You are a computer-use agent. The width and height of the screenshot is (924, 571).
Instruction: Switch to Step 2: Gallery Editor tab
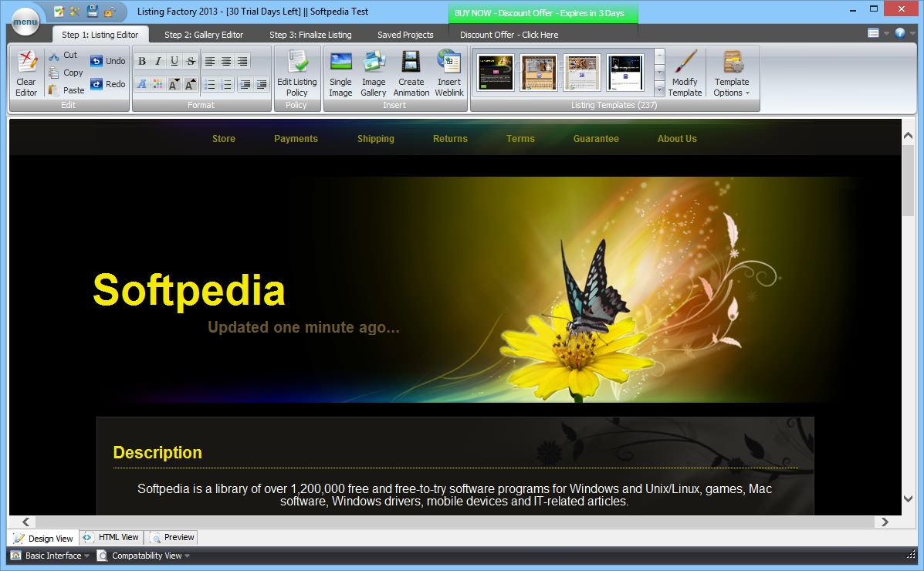coord(204,35)
